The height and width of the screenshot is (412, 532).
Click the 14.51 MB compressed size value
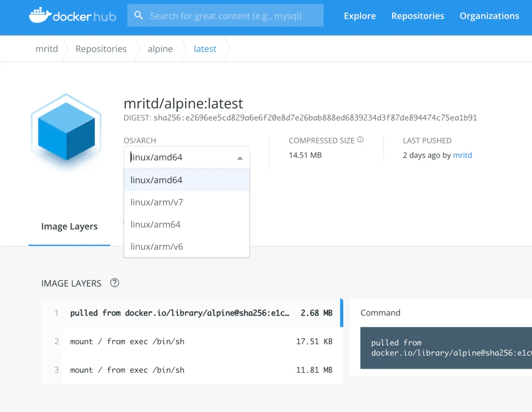pyautogui.click(x=305, y=155)
